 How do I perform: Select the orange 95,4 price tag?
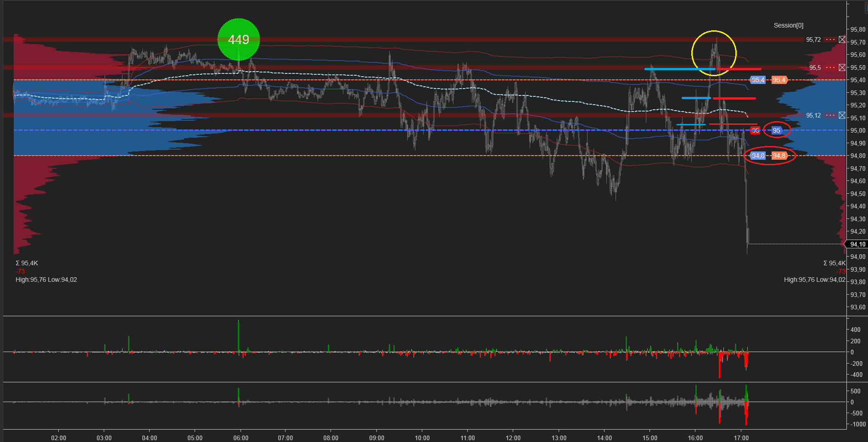pos(779,80)
